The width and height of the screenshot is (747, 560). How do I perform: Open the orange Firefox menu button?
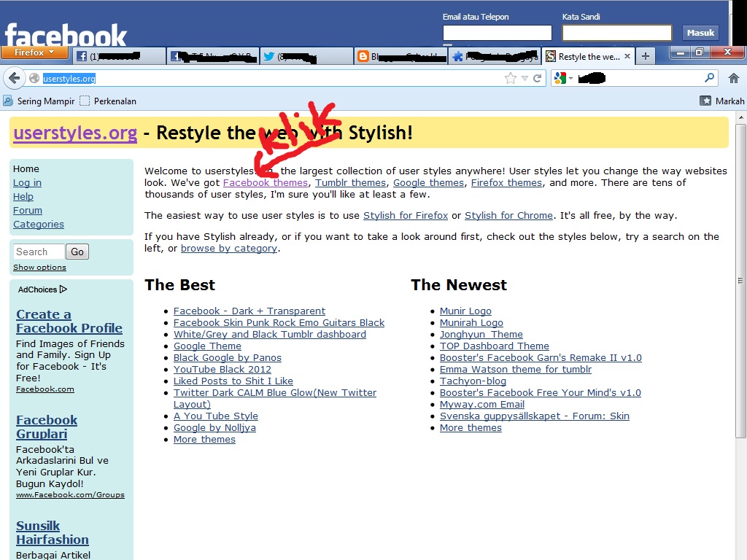click(x=34, y=52)
